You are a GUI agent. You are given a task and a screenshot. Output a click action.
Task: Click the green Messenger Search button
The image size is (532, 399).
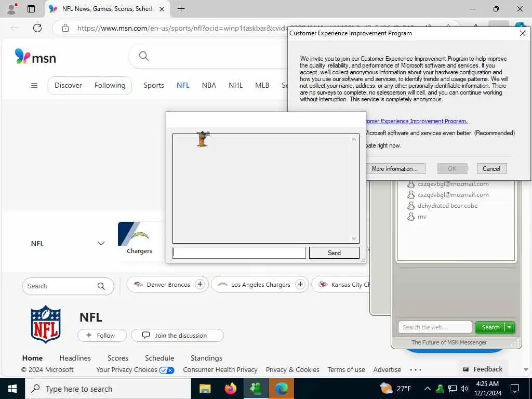(x=490, y=327)
